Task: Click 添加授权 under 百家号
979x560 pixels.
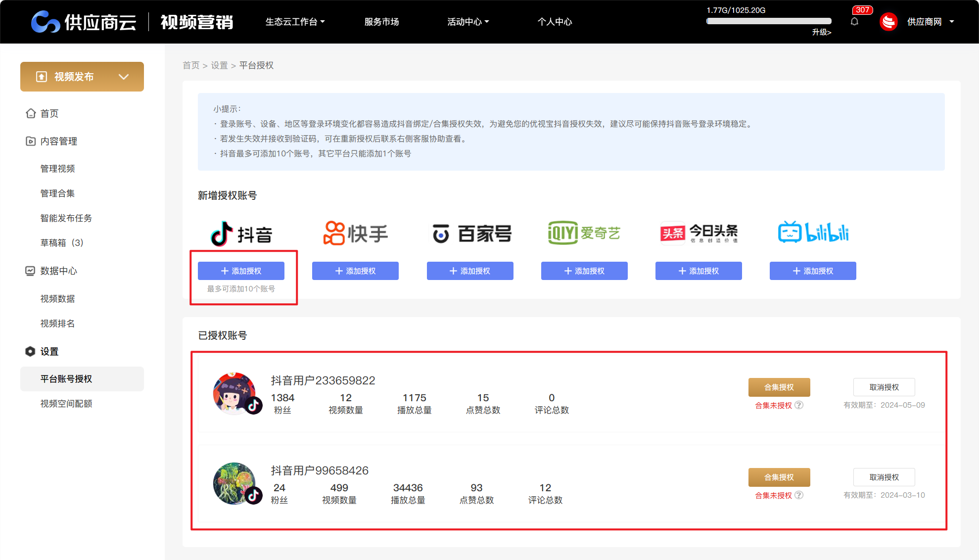Action: coord(470,271)
